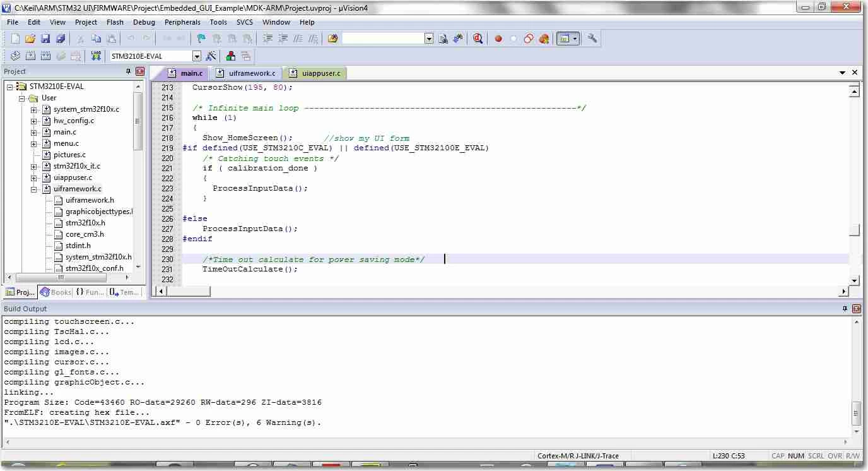The height and width of the screenshot is (471, 868).
Task: Open the editor tab list dropdown arrow
Action: pos(842,73)
